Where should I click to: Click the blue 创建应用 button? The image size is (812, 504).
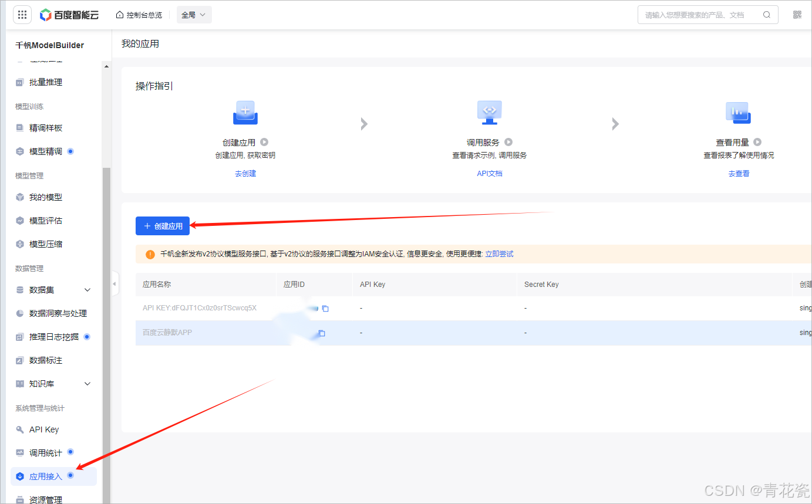point(163,226)
